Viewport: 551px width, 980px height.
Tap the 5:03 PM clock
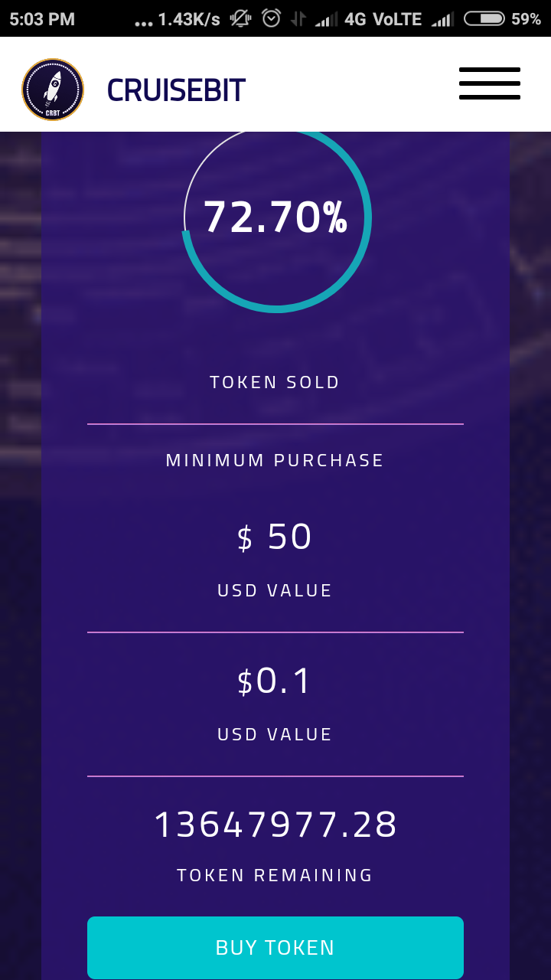point(42,19)
